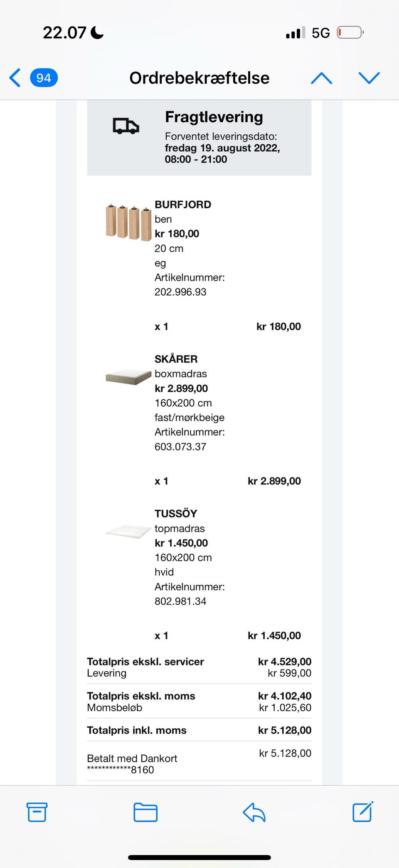Tap the reply arrow icon

click(254, 812)
